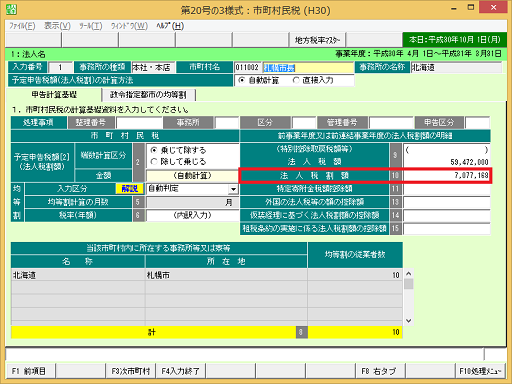Click the employee count cell for 北海道 row
The image size is (512, 384).
pyautogui.click(x=355, y=275)
